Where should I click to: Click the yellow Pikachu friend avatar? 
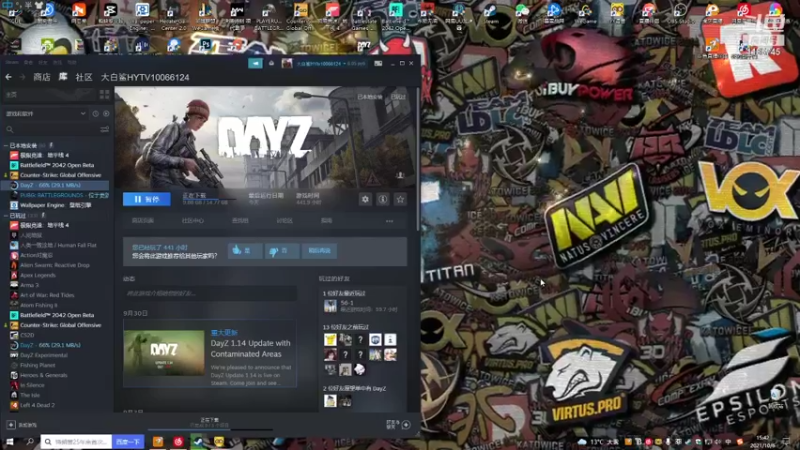coord(330,339)
